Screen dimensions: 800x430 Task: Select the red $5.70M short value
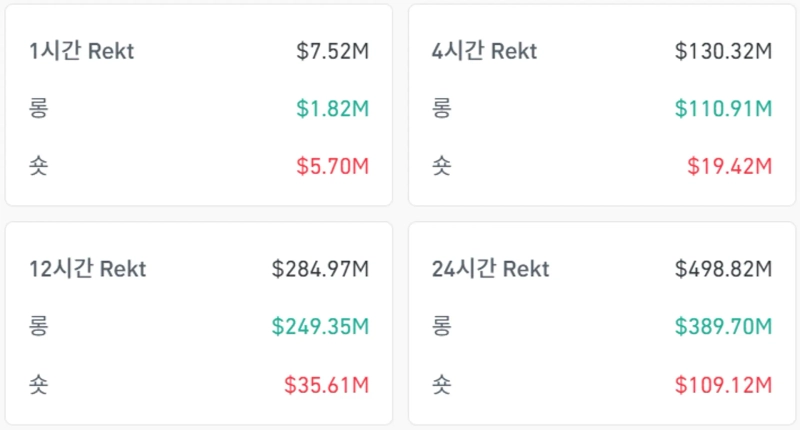(x=333, y=165)
